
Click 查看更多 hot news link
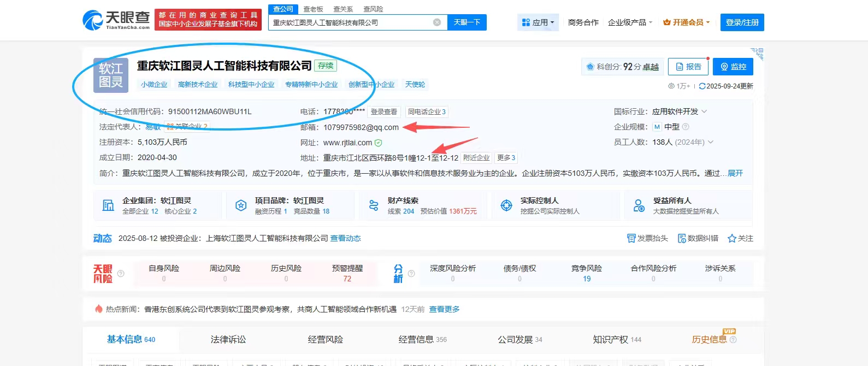pyautogui.click(x=444, y=309)
